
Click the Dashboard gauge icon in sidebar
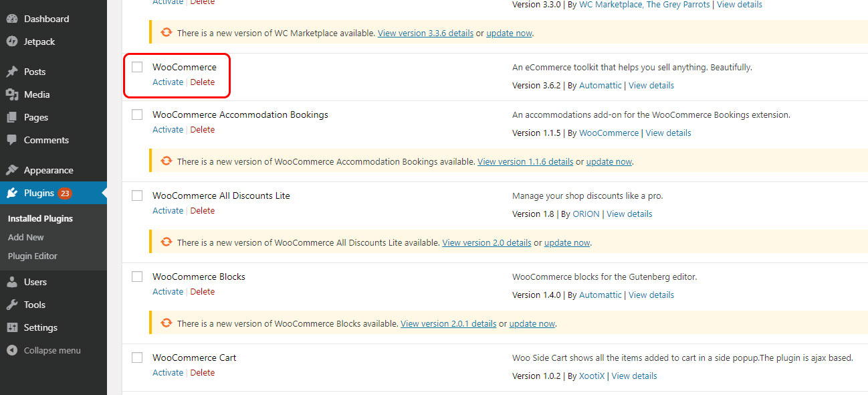point(12,19)
